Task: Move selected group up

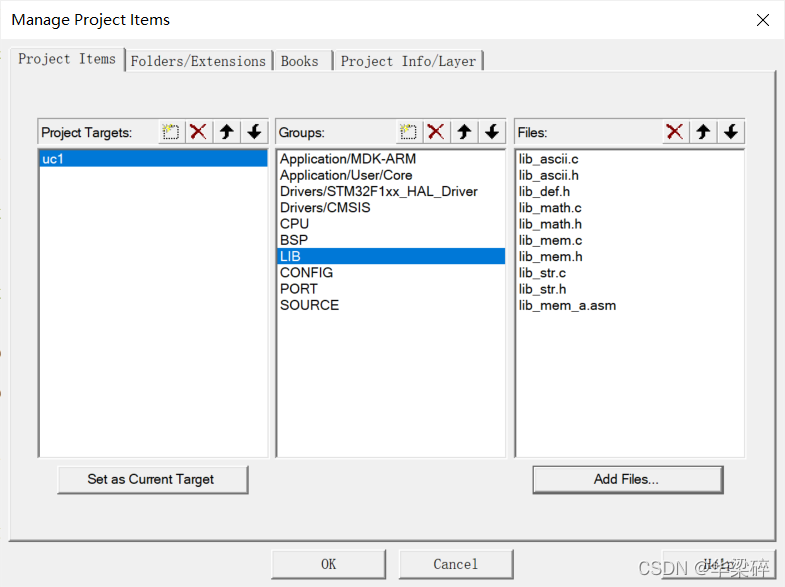Action: pos(464,132)
